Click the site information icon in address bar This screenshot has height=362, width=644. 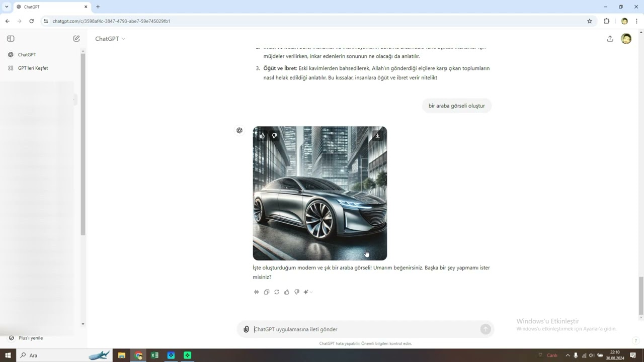(46, 21)
